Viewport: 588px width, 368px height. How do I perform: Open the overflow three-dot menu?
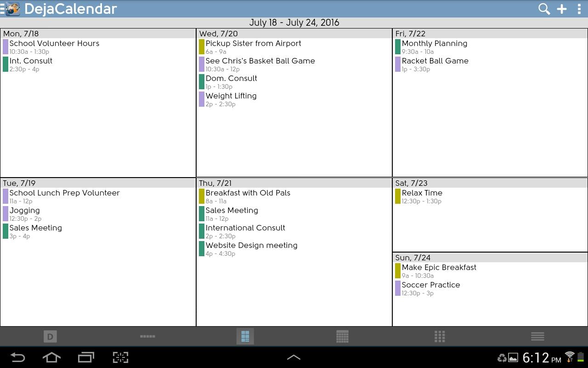[579, 9]
